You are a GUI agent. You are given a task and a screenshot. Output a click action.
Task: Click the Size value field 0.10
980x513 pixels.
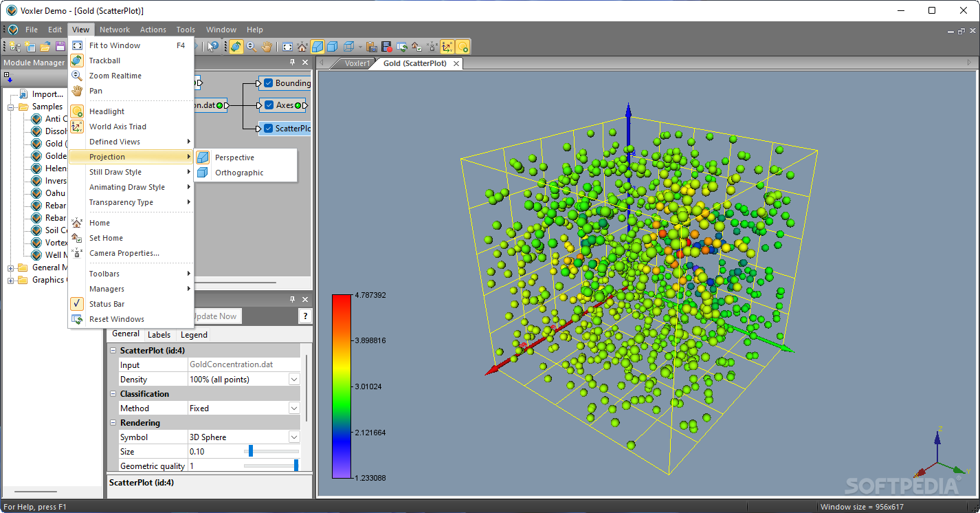tap(214, 452)
